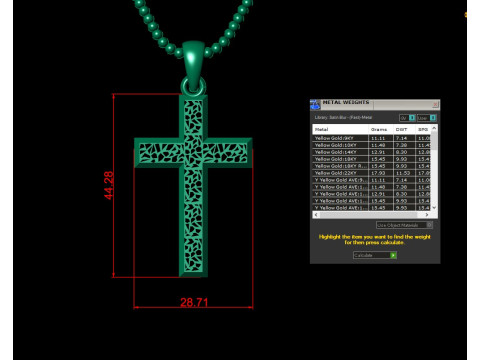The image size is (480, 360).
Task: Click the Metal Weights panel logo icon
Action: [x=315, y=105]
